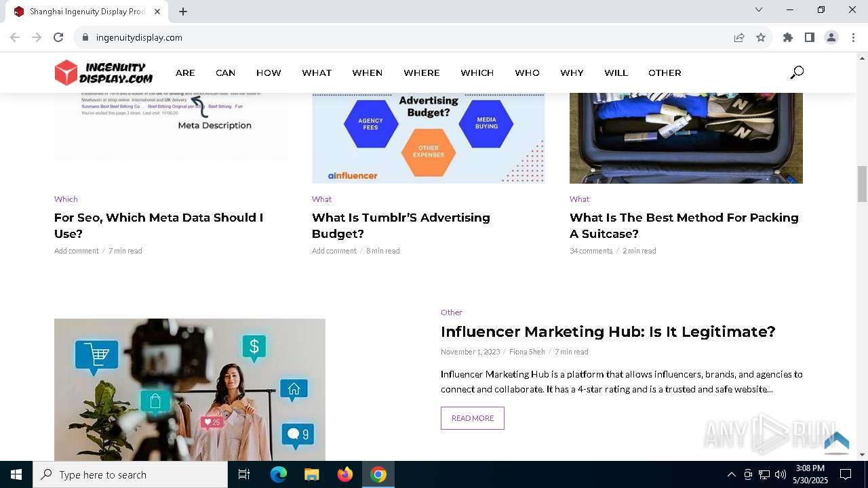868x488 pixels.
Task: Click the address bar URL field
Action: tap(407, 37)
